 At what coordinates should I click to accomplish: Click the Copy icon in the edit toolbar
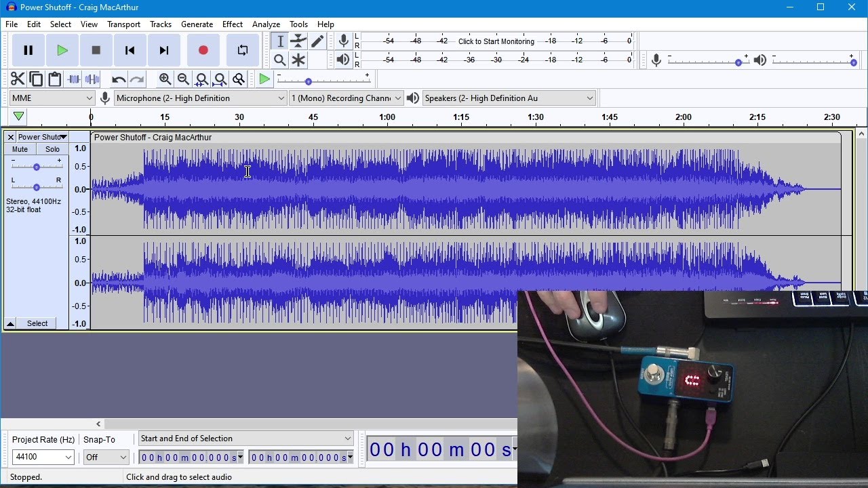pos(36,79)
